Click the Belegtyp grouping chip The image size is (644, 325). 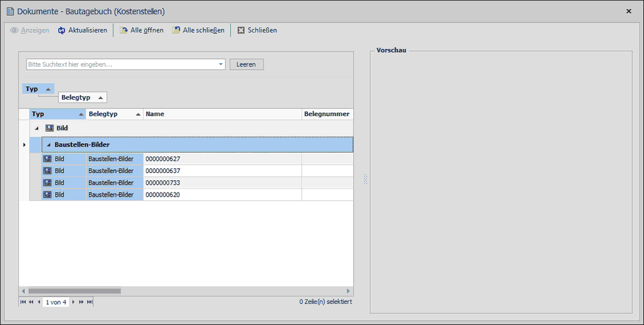[x=82, y=98]
